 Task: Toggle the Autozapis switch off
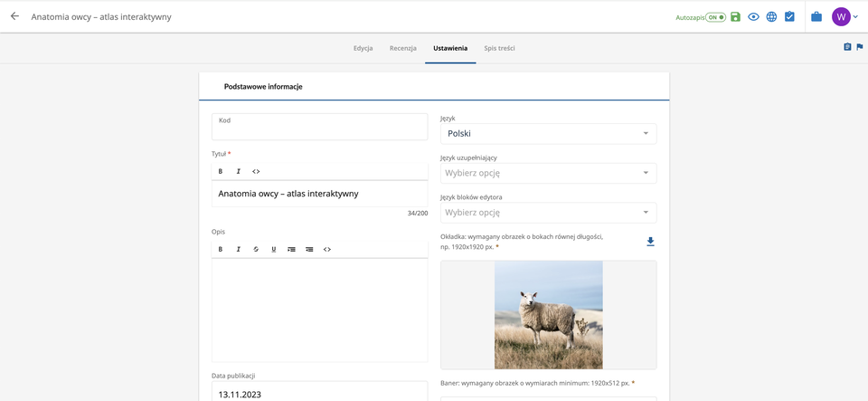point(715,17)
